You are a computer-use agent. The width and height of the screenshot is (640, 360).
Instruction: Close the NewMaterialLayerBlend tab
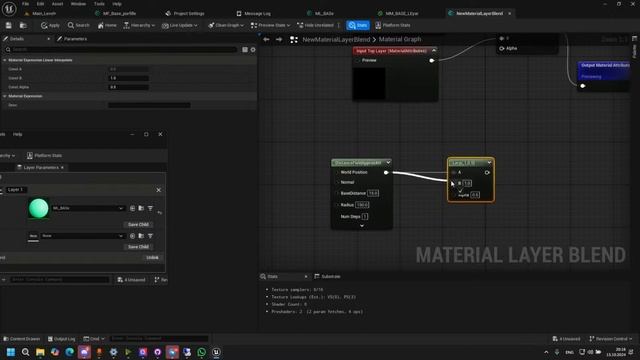[x=509, y=13]
